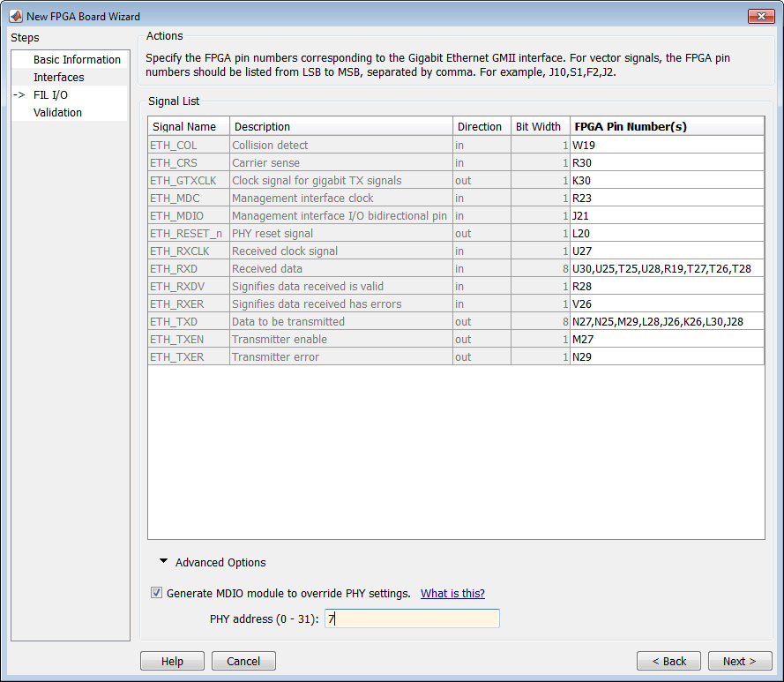The width and height of the screenshot is (784, 682).
Task: Collapse the Advanced Options triangle
Action: click(163, 561)
